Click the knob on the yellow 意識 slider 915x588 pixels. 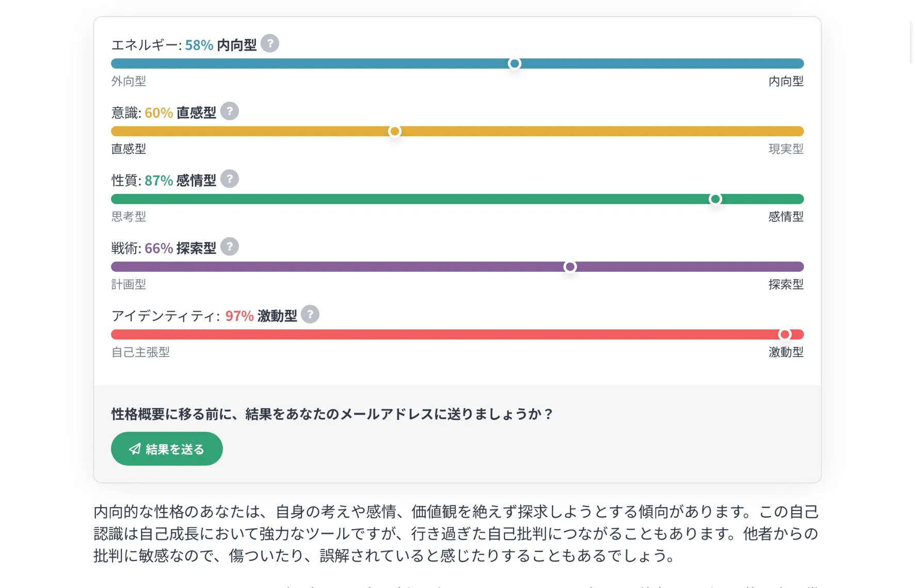click(x=395, y=132)
